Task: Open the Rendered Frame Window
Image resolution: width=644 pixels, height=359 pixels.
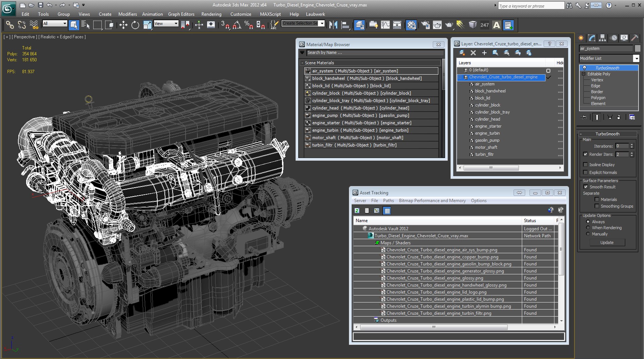Action: click(437, 25)
